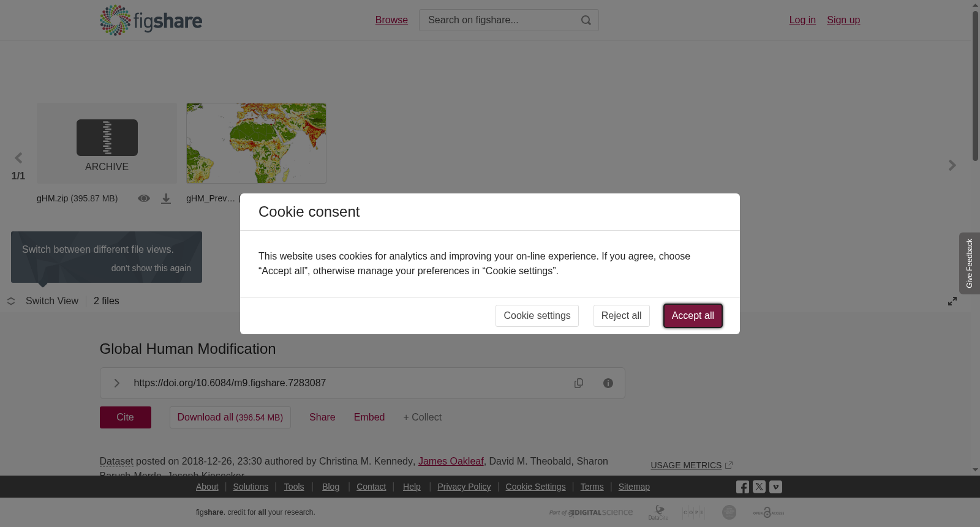Open Tools footer link
The width and height of the screenshot is (980, 527).
click(294, 487)
